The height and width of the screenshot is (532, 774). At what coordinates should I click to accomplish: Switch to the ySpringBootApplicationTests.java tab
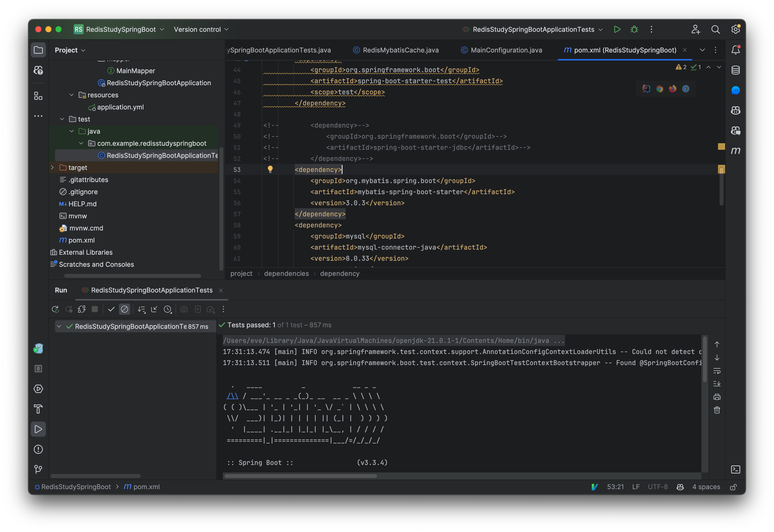[x=279, y=50]
